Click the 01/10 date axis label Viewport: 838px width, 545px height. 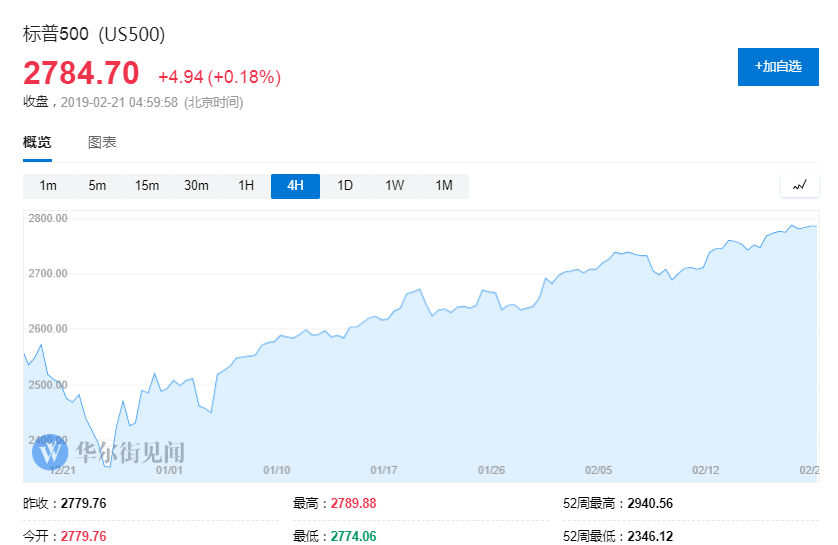pyautogui.click(x=276, y=470)
